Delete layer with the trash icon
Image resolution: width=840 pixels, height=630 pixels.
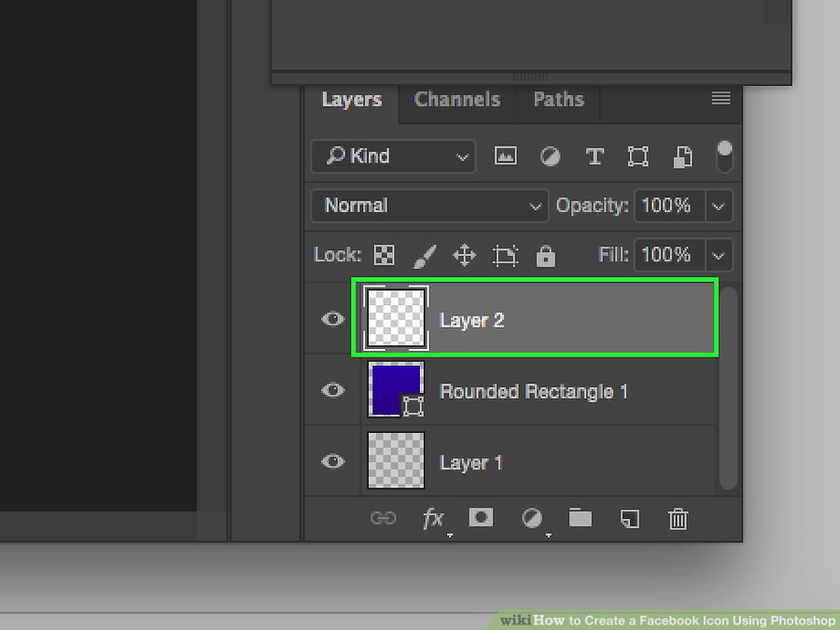point(679,518)
